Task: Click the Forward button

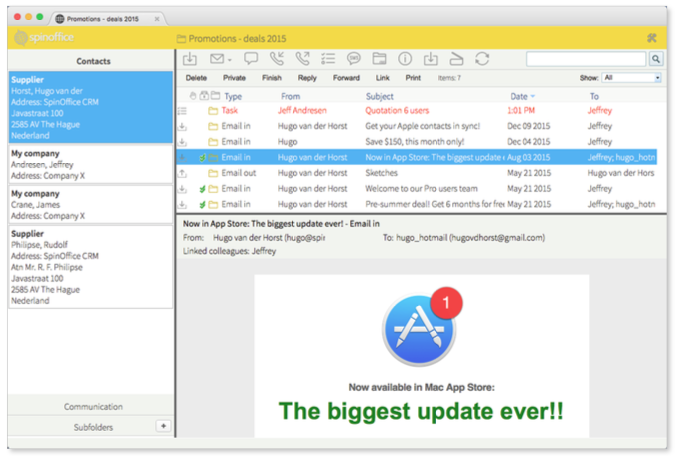Action: pos(346,78)
